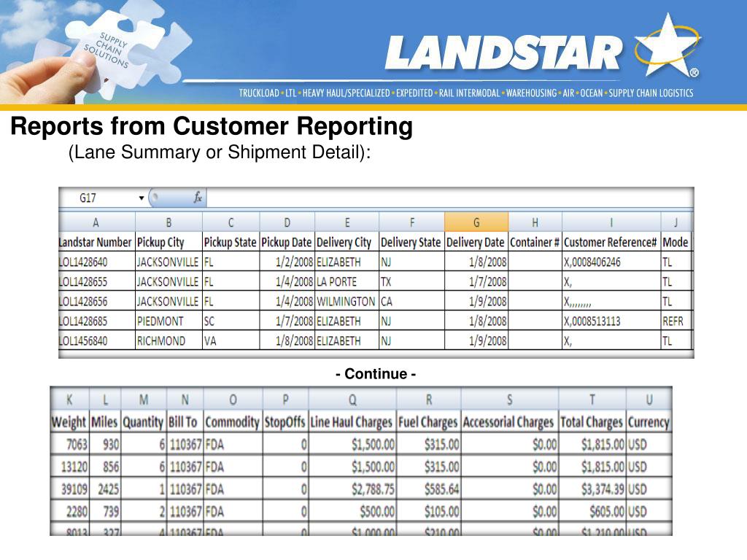Image resolution: width=747 pixels, height=560 pixels.
Task: Click the StopOffs header cell
Action: [x=285, y=422]
